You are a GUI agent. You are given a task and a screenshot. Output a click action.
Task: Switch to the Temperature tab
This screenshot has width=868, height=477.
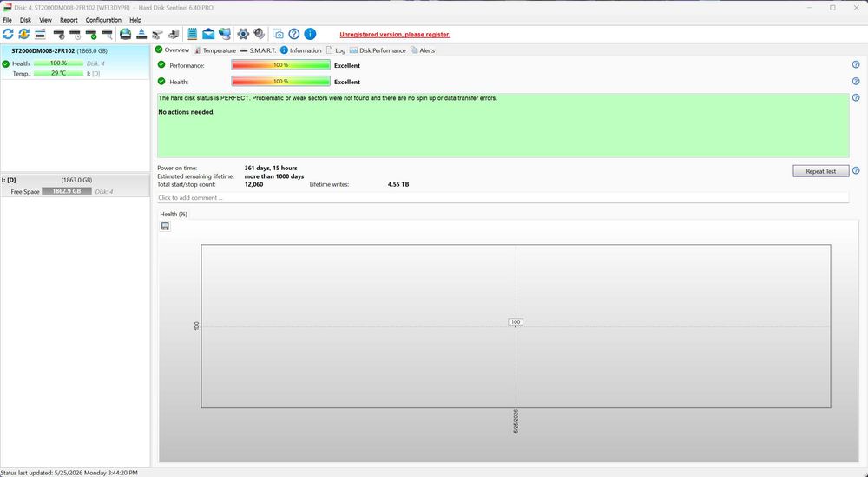click(214, 50)
